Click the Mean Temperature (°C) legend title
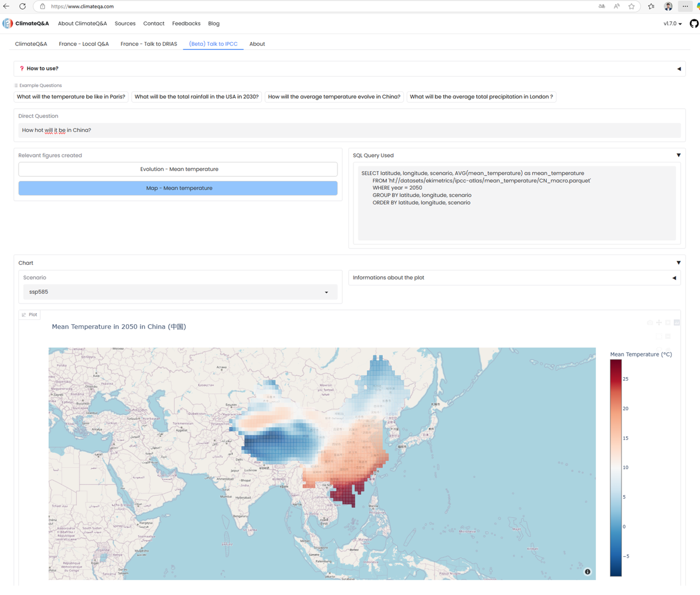The image size is (700, 595). (x=641, y=354)
